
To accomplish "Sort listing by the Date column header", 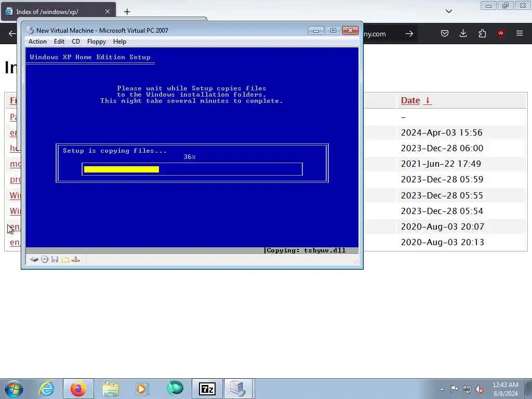I will click(410, 100).
